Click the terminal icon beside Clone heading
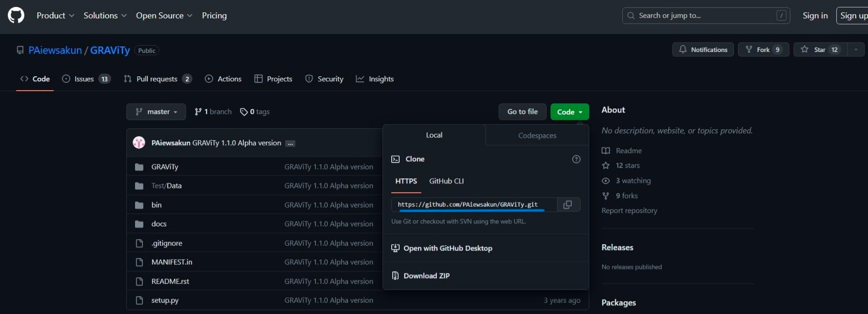Screen dimensions: 868x314 click(x=395, y=159)
